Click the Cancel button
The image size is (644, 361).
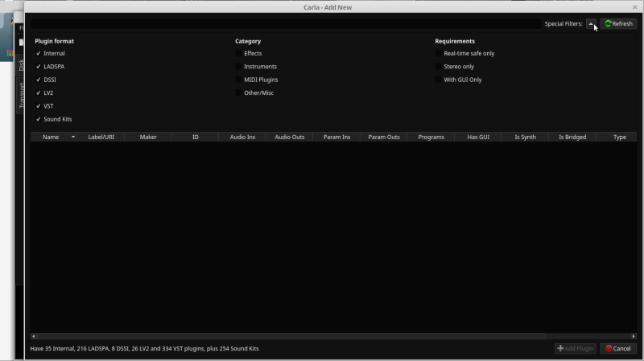(x=618, y=348)
